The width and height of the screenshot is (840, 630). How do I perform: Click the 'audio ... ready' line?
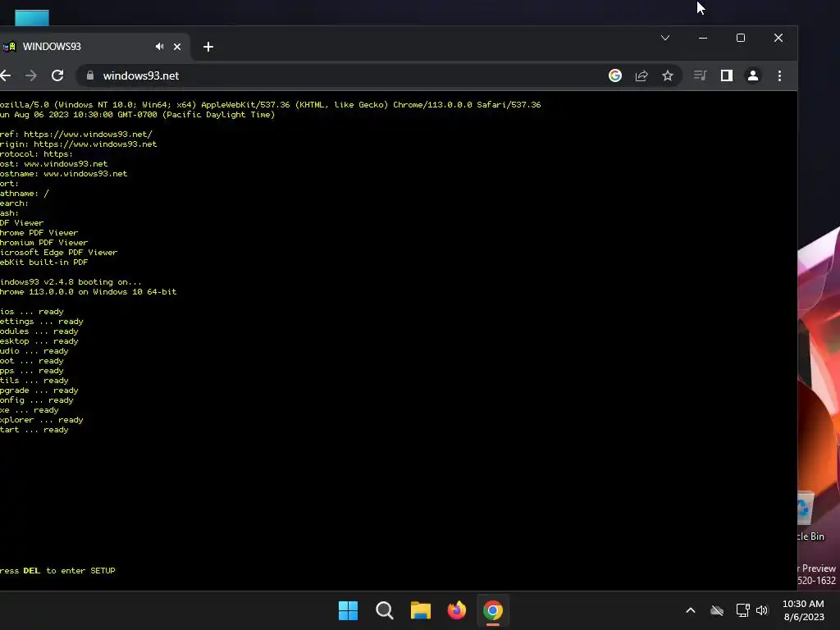pos(34,351)
